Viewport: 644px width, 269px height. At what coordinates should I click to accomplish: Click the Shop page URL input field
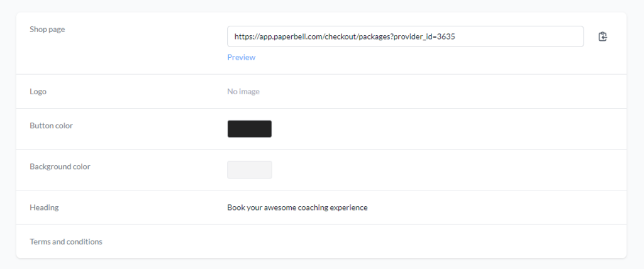pyautogui.click(x=405, y=36)
